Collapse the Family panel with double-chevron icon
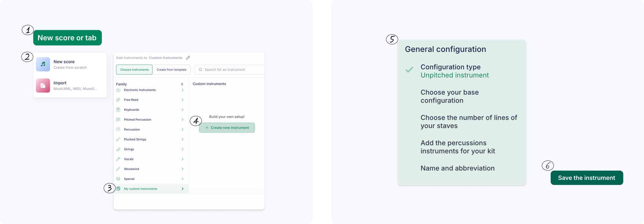The image size is (644, 224). 182,84
